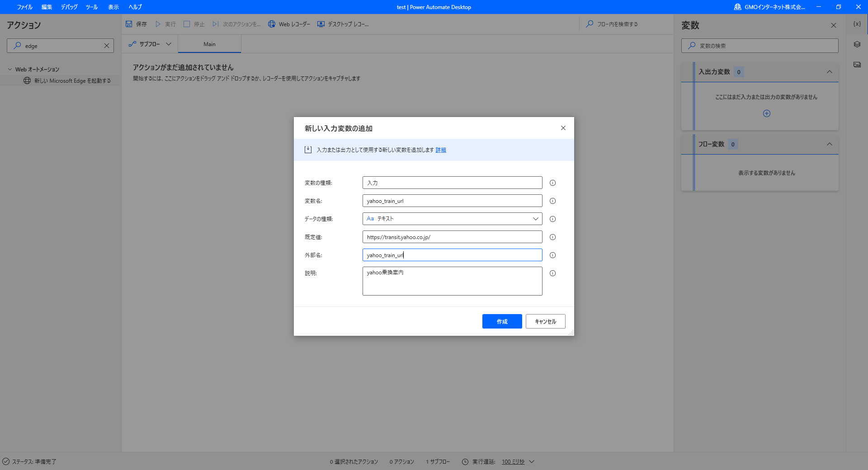Viewport: 868px width, 470px height.
Task: Close the 新しい入力変数の追加 dialog
Action: (x=563, y=128)
